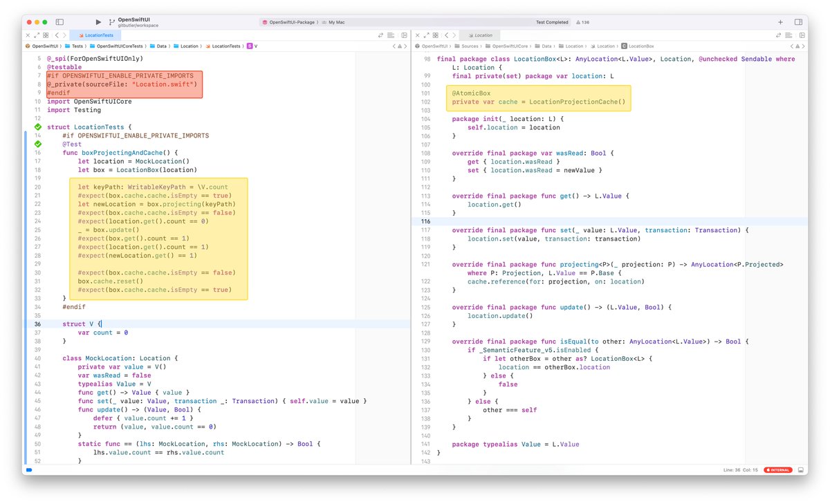Click the blue filter tag at bottom left
830x504 pixels.
click(x=28, y=470)
